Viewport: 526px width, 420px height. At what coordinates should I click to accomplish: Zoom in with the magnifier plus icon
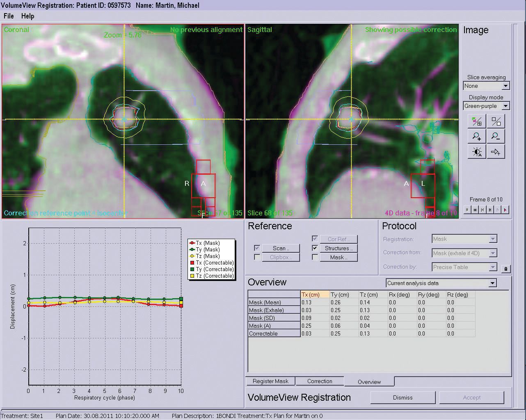click(x=477, y=137)
